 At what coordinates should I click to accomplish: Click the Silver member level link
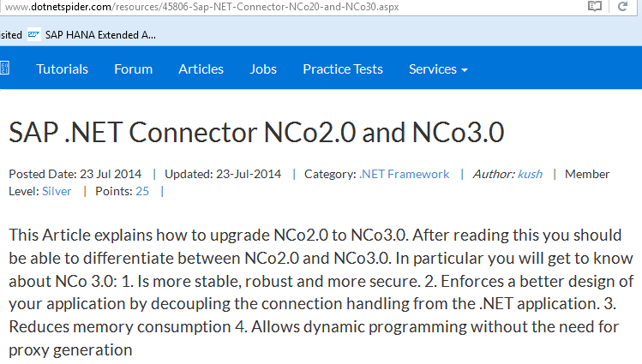click(x=57, y=191)
